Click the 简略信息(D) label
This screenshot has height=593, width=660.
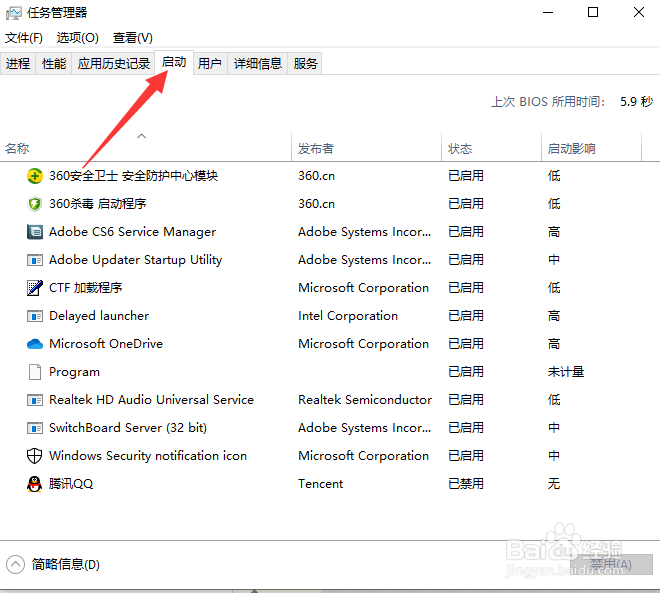click(66, 564)
